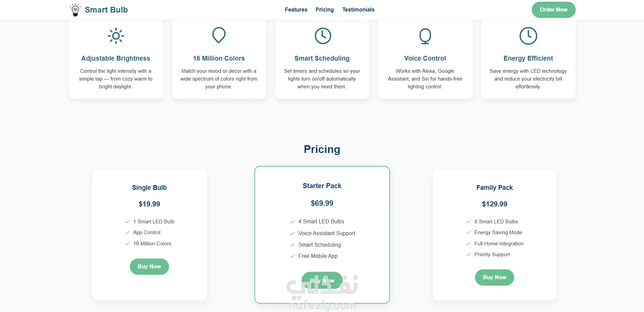The height and width of the screenshot is (312, 644).
Task: Buy the Single Bulb plan
Action: coord(149,267)
